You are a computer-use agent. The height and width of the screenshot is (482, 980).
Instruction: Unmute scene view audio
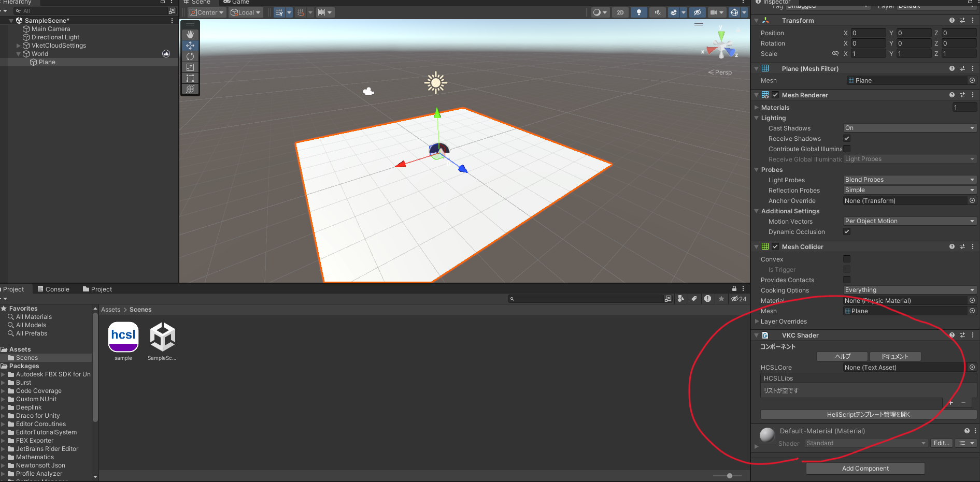pyautogui.click(x=657, y=12)
